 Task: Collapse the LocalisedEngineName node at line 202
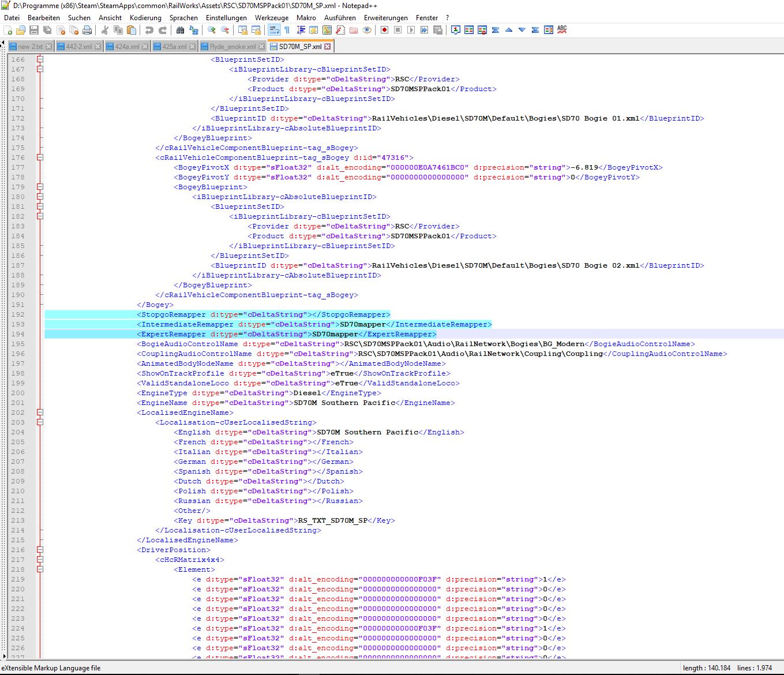tap(40, 412)
